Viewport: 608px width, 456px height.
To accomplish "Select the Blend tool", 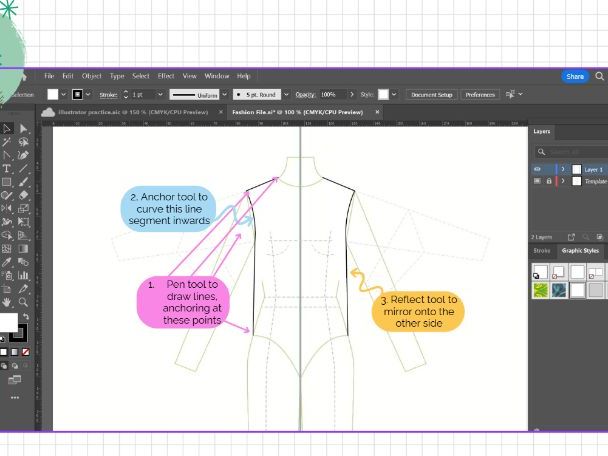I will 23,262.
